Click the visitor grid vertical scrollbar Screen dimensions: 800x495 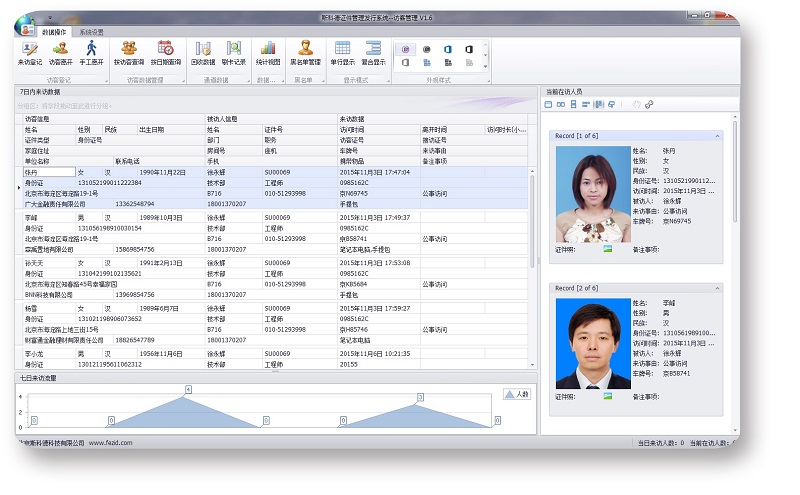click(532, 268)
